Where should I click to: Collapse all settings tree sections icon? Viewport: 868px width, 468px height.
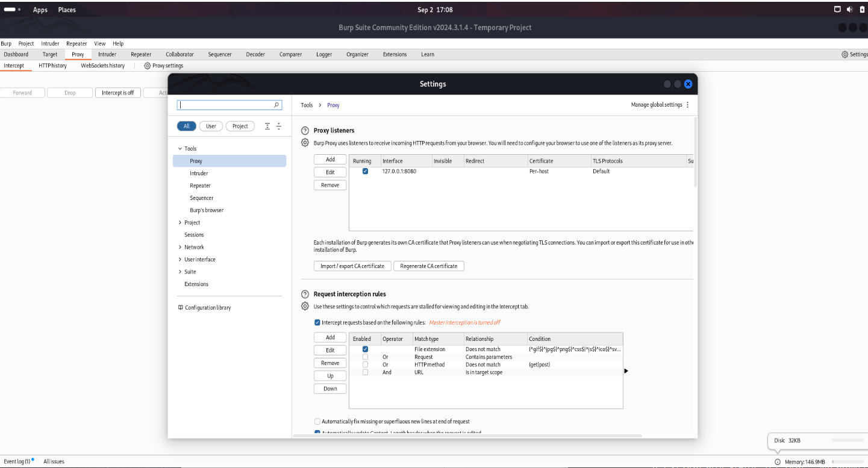278,126
